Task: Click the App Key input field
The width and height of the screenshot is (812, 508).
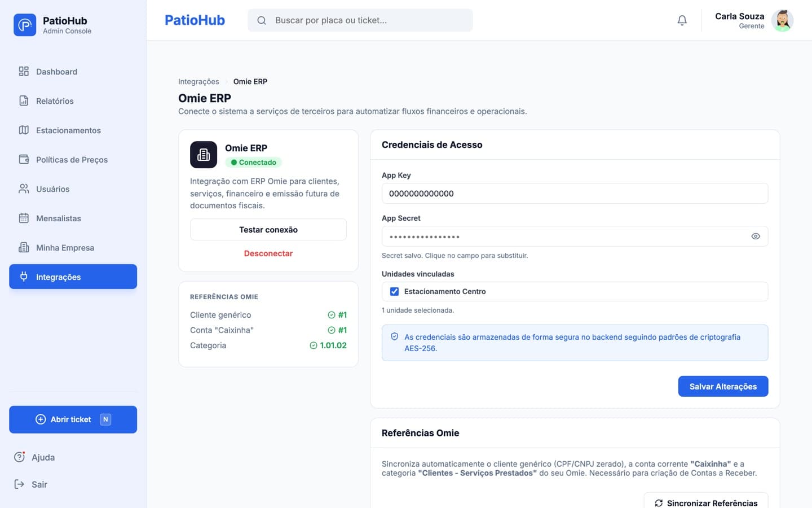Action: pyautogui.click(x=575, y=194)
